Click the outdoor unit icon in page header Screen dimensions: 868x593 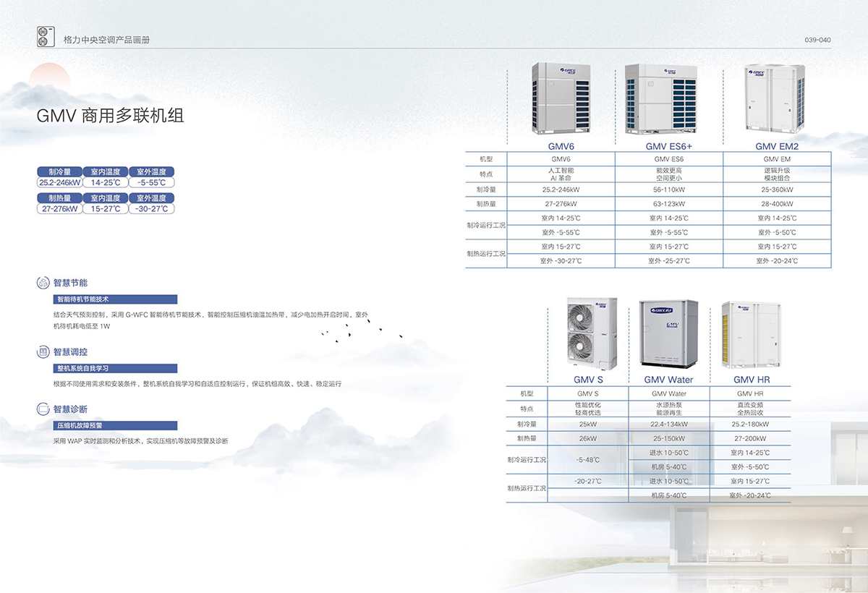pos(46,38)
